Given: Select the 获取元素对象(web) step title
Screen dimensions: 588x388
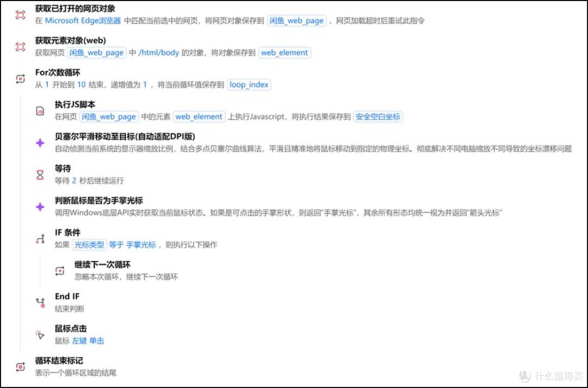Looking at the screenshot, I should click(70, 40).
